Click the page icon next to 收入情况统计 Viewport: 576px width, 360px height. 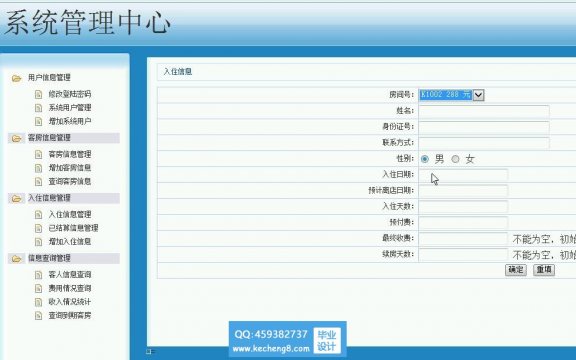click(x=39, y=302)
